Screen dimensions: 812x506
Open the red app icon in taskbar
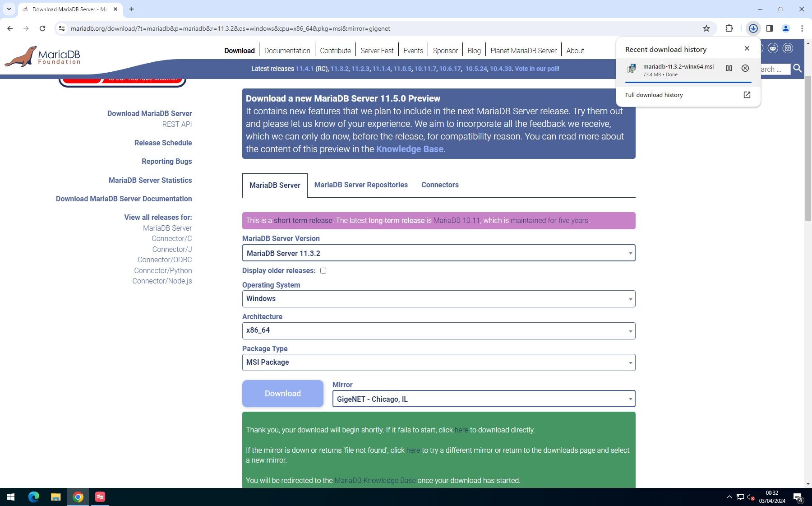pos(100,497)
